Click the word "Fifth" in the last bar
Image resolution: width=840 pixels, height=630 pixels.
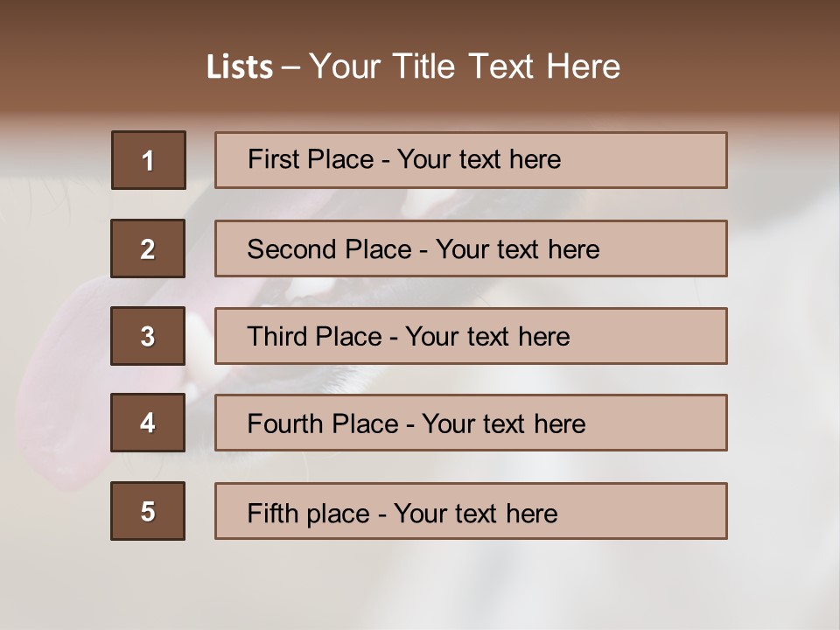pos(272,513)
